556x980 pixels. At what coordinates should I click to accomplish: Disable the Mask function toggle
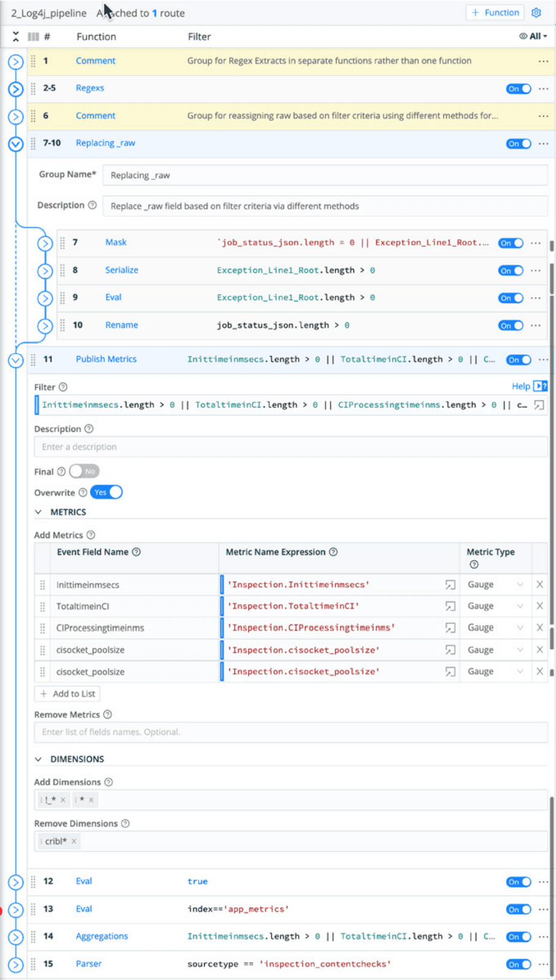pyautogui.click(x=511, y=243)
